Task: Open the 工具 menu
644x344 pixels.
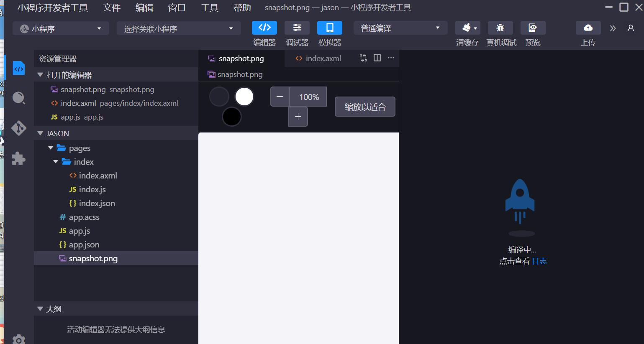Action: point(210,8)
